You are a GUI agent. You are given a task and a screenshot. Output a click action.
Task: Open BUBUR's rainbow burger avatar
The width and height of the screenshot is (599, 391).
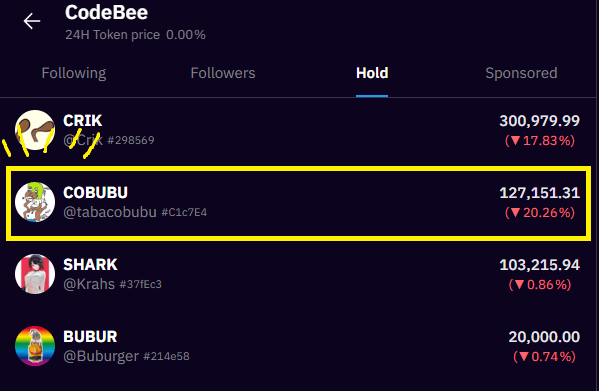point(35,346)
